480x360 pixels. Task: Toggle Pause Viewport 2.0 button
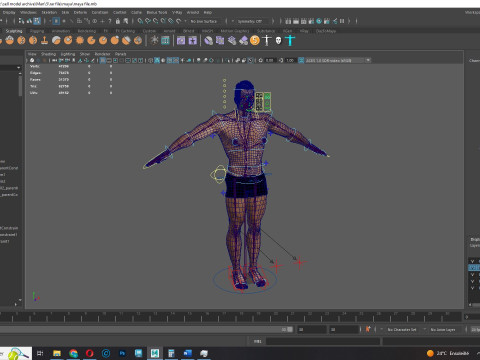pos(342,21)
